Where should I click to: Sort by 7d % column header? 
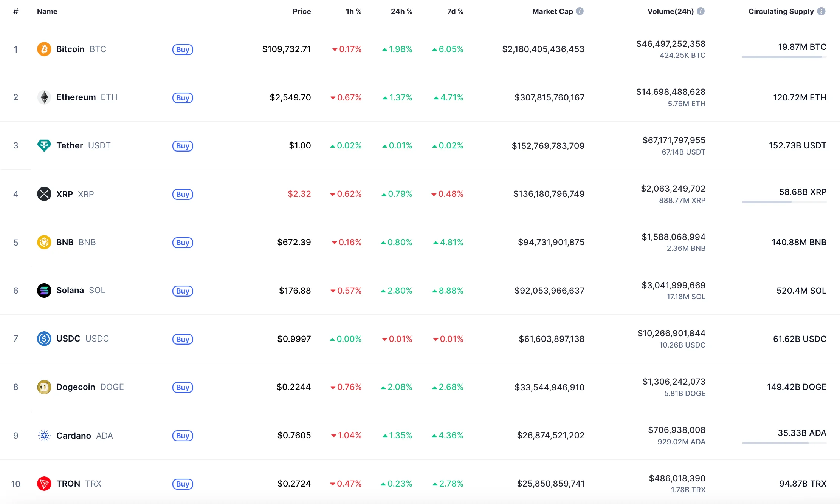pos(455,11)
